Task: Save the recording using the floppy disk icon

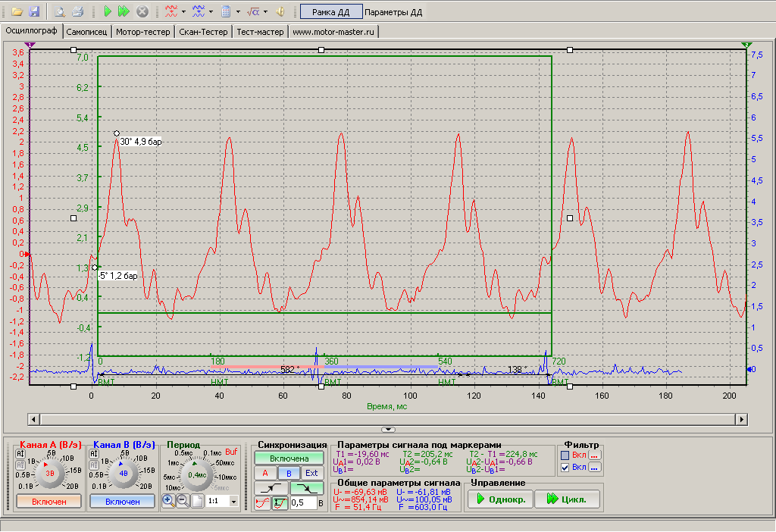Action: (34, 11)
